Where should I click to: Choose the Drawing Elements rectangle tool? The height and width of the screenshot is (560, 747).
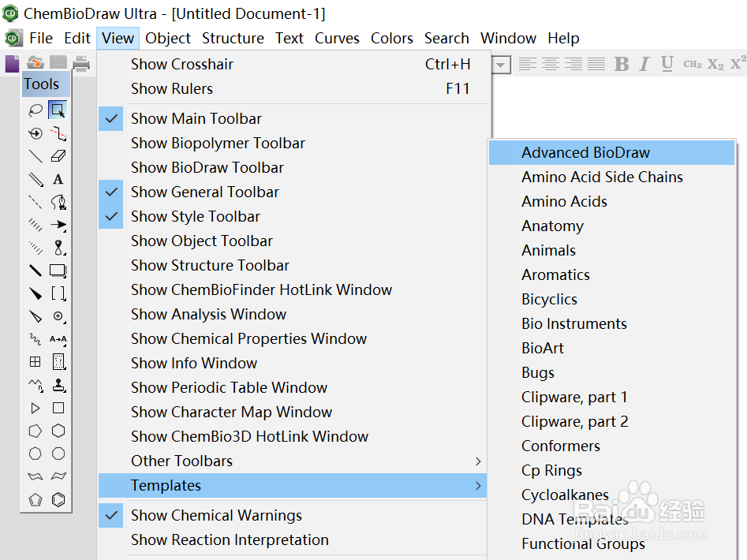point(58,271)
